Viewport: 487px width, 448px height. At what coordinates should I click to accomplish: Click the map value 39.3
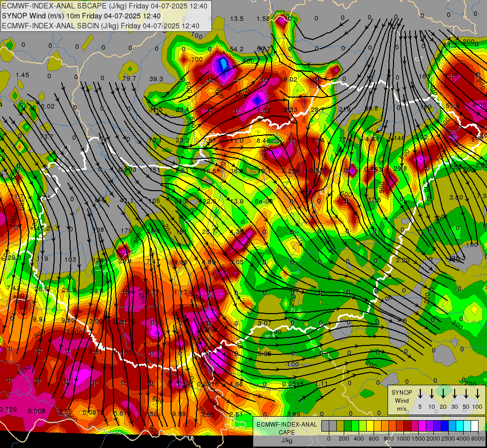pos(156,79)
